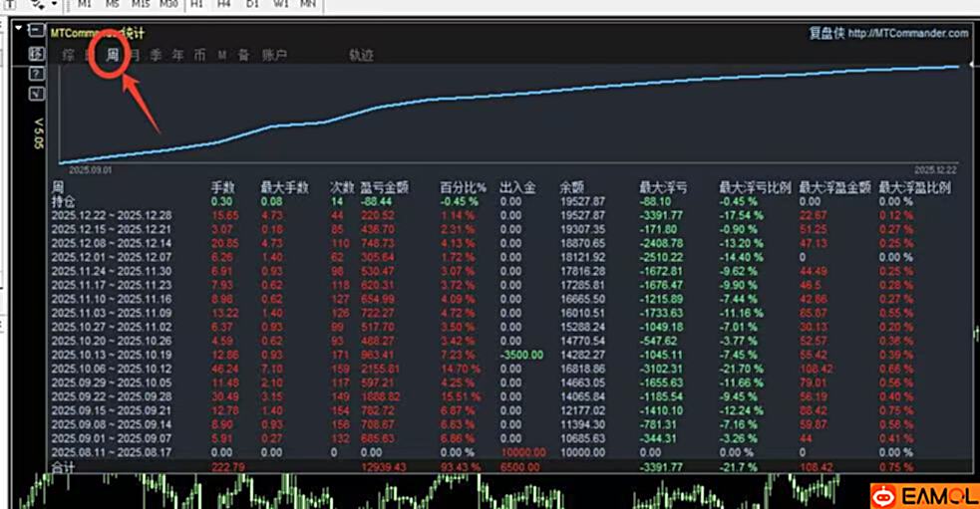Open the http://MTCommander.com link
Screen dimensions: 980x509
click(908, 33)
